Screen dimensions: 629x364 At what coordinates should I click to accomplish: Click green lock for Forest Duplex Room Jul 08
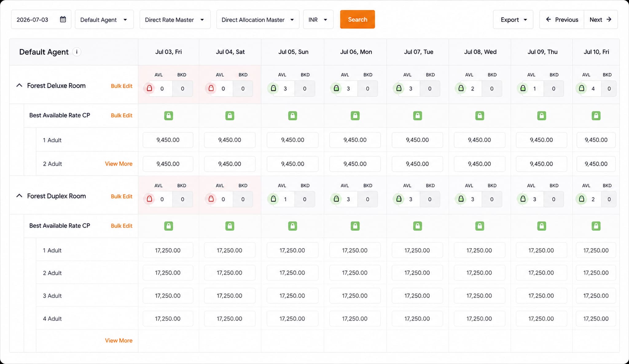click(461, 199)
